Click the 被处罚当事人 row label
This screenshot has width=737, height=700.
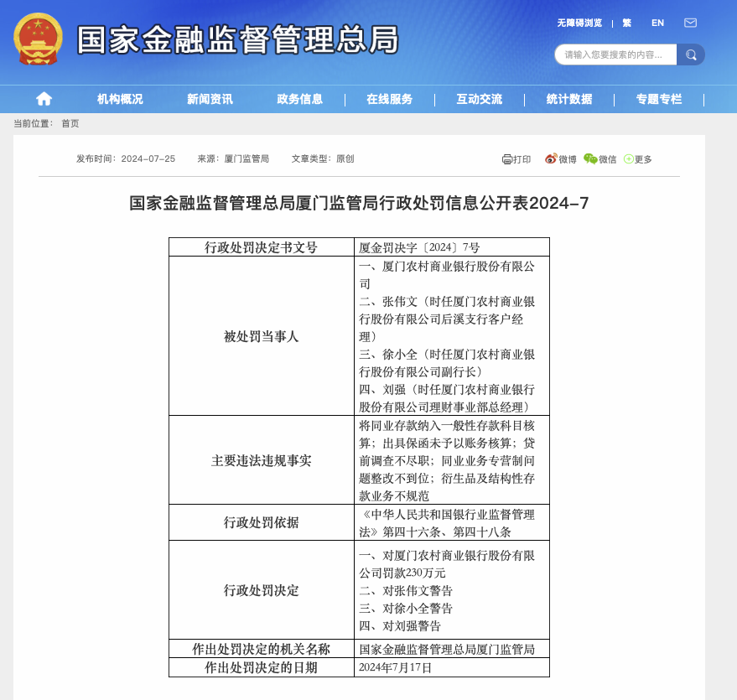[261, 336]
